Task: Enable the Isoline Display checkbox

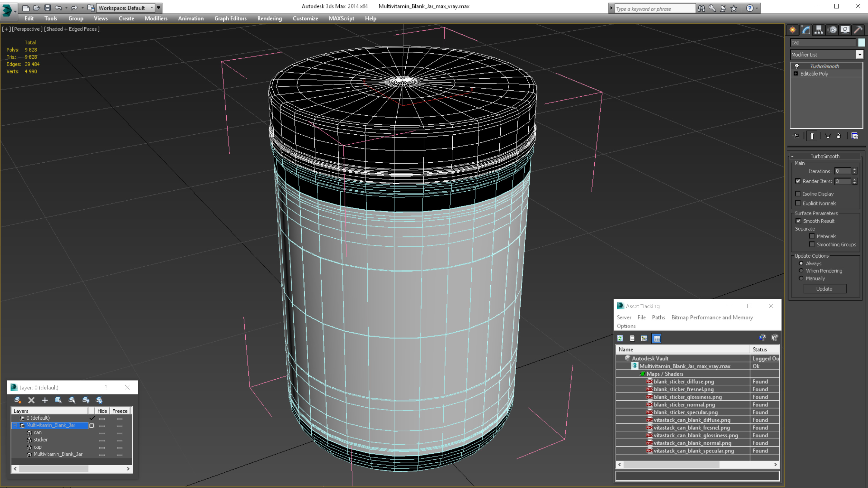Action: coord(798,194)
